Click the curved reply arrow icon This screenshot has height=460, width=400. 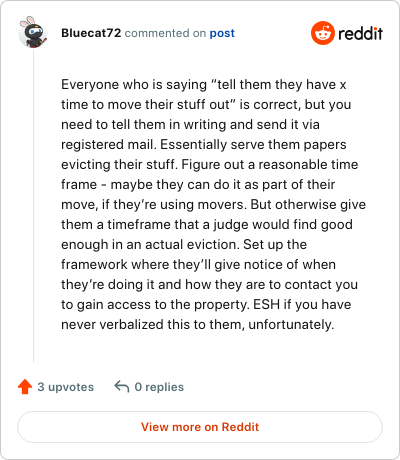tap(122, 387)
